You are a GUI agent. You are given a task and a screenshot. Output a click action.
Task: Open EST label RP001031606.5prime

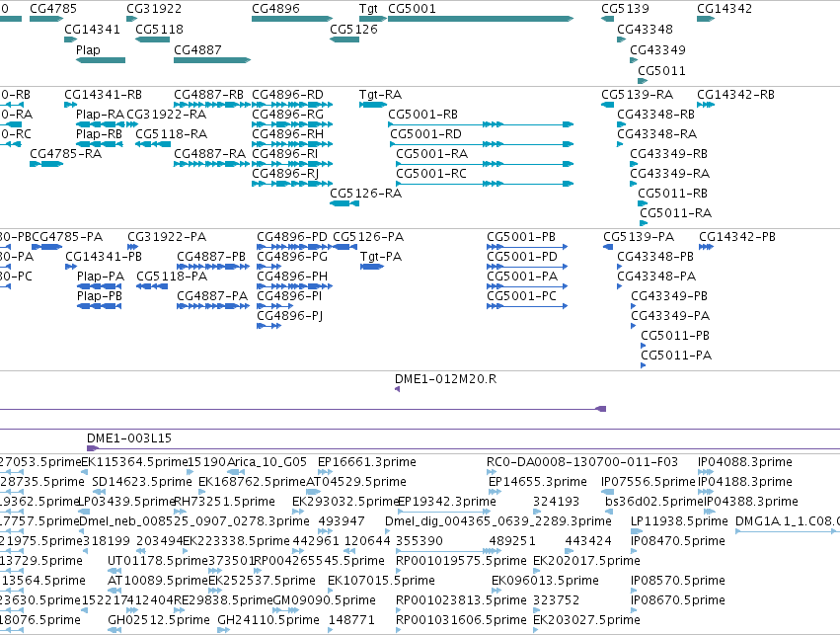461,620
